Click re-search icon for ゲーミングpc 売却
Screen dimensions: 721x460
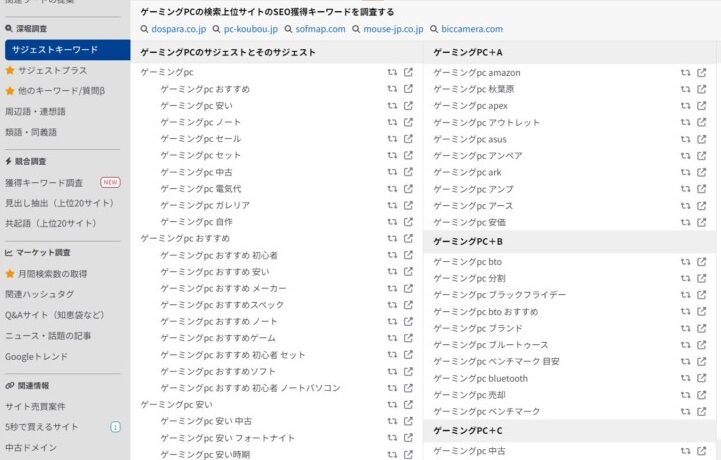click(685, 395)
